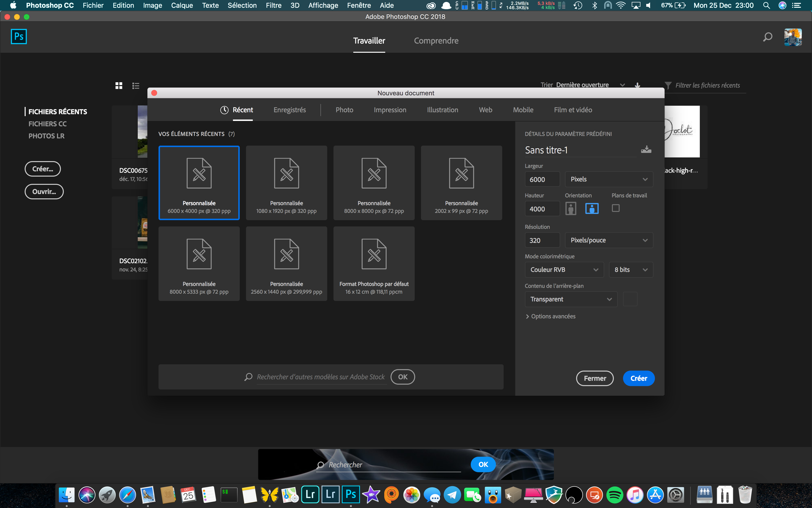Screen dimensions: 812x508
Task: Select landscape orientation
Action: (x=592, y=208)
